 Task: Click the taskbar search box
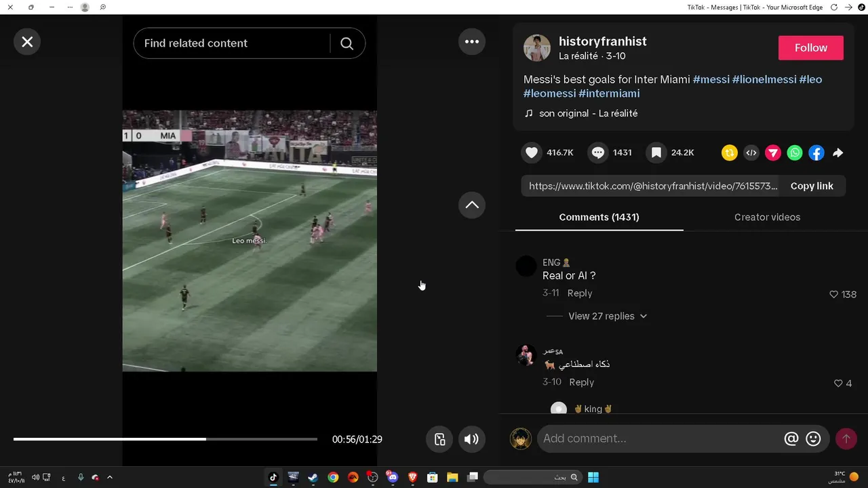(533, 477)
